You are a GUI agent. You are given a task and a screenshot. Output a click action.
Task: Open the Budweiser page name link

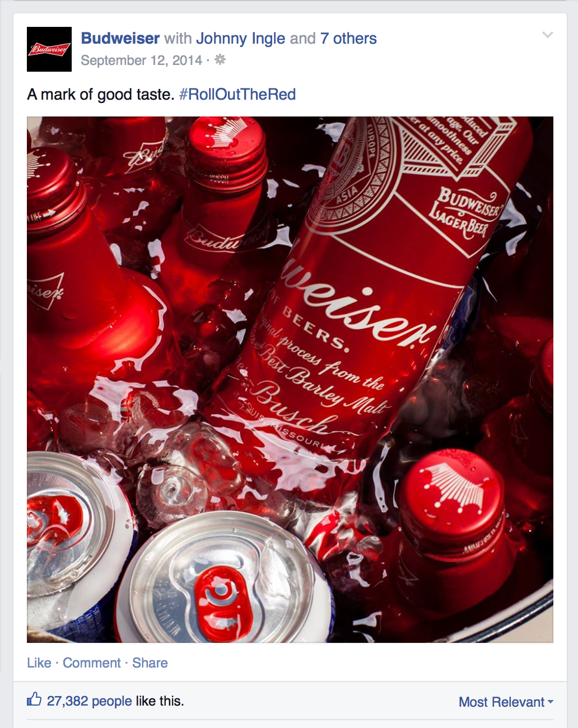click(x=120, y=38)
